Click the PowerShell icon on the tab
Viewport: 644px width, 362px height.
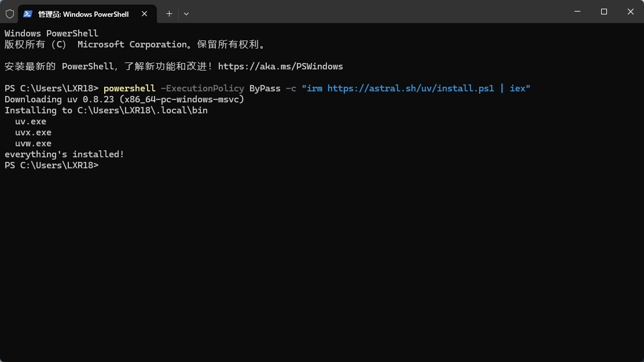click(28, 14)
